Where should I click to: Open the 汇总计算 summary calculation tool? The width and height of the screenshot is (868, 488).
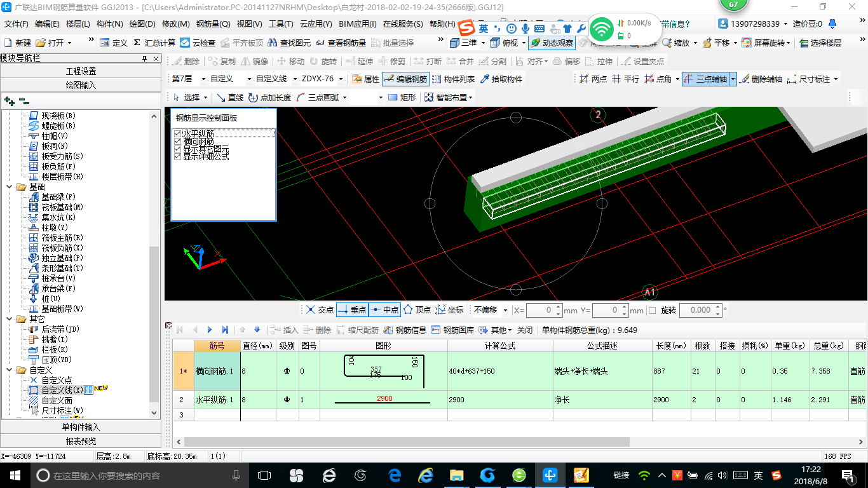154,43
